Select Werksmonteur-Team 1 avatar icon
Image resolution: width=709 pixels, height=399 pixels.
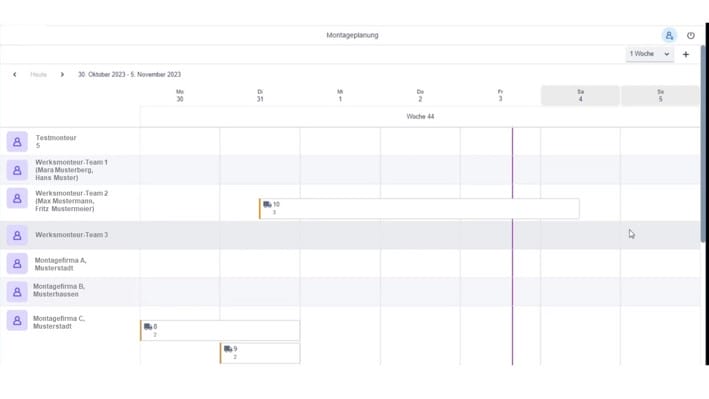click(x=17, y=170)
